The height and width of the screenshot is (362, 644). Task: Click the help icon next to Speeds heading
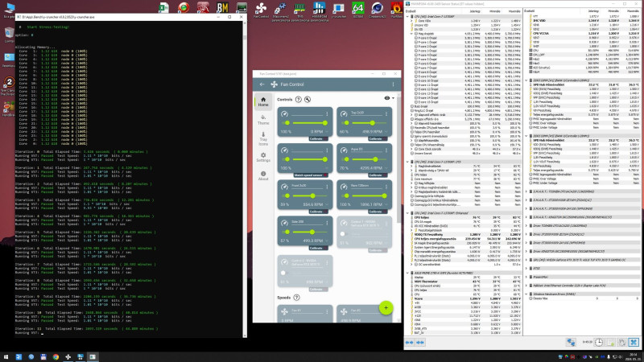point(296,297)
